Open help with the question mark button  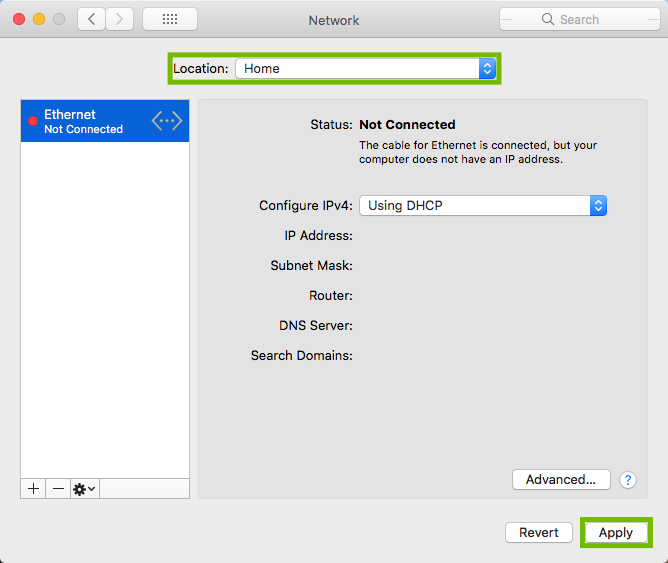coord(628,480)
